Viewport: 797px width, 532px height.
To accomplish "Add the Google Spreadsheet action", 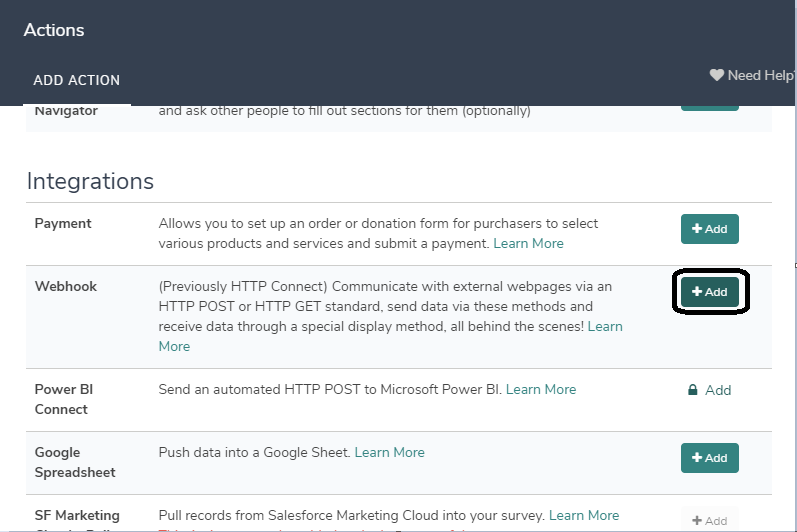I will point(709,458).
